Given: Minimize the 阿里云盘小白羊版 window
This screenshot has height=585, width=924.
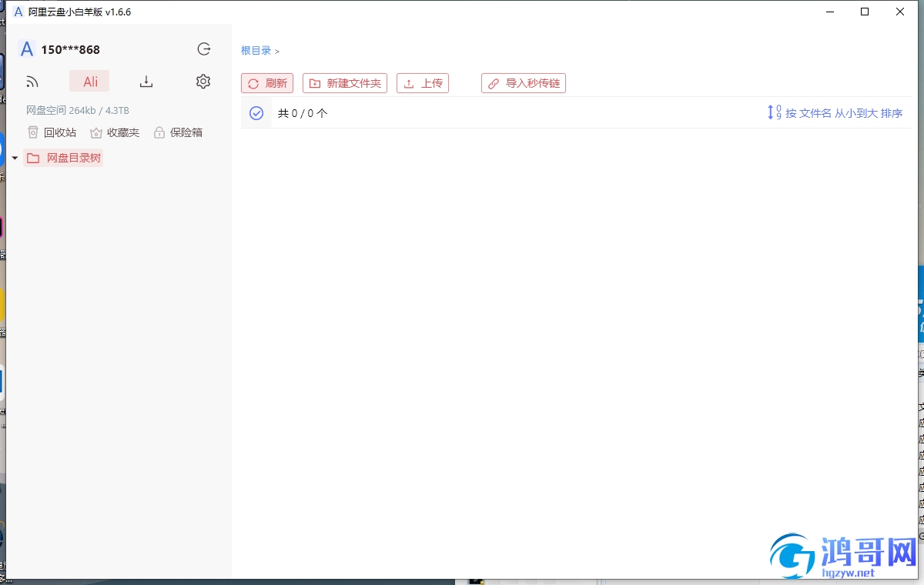Looking at the screenshot, I should pos(830,12).
